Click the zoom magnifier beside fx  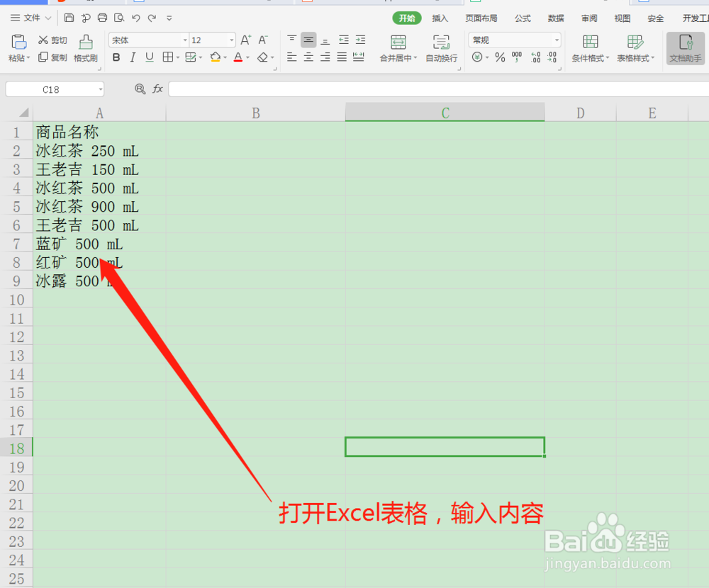140,89
